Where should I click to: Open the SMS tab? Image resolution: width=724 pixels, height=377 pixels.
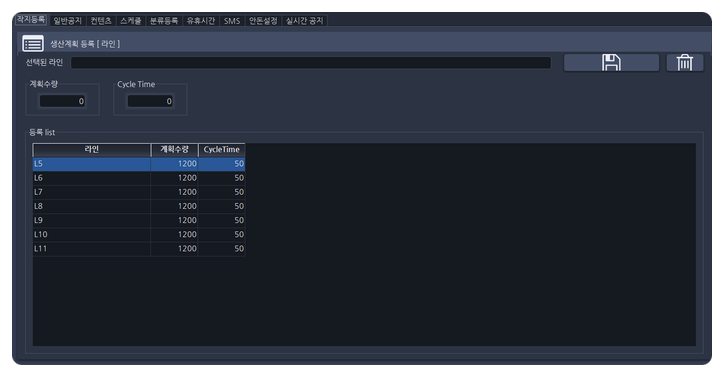(x=232, y=20)
